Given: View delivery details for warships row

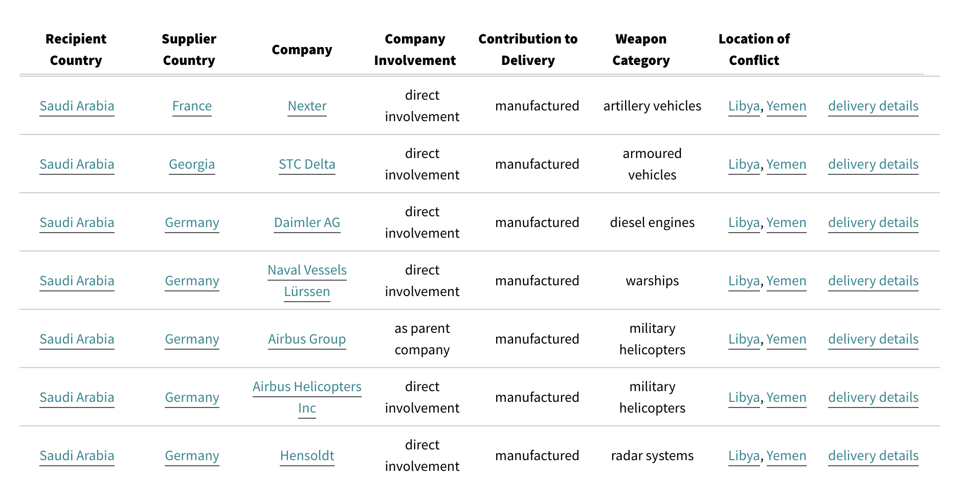Looking at the screenshot, I should (x=873, y=281).
